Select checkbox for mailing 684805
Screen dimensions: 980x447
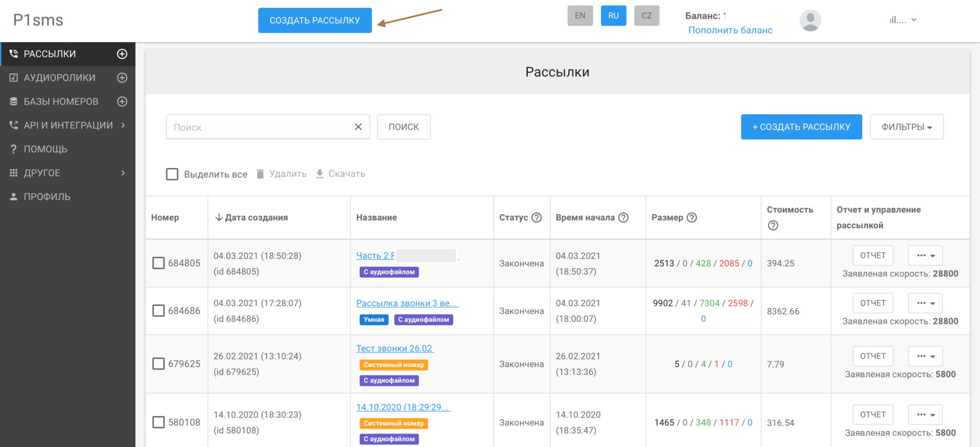(x=159, y=263)
